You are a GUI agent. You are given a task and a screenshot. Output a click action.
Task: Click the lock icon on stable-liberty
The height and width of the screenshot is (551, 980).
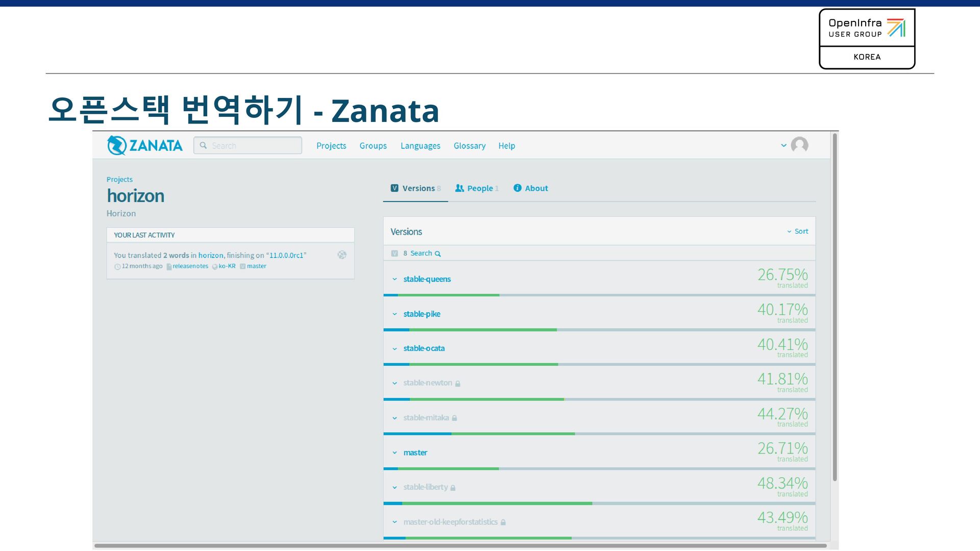tap(453, 488)
